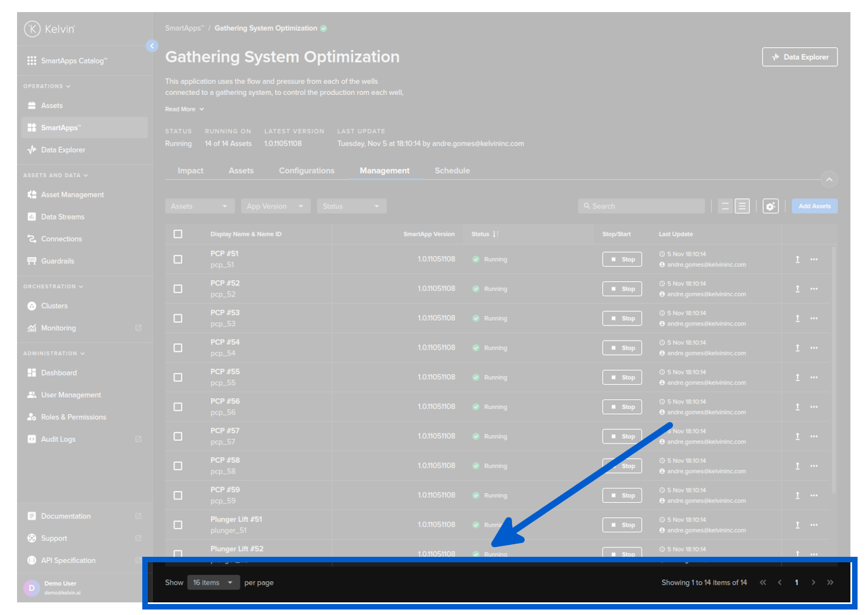Expand the Status filter dropdown

(351, 206)
